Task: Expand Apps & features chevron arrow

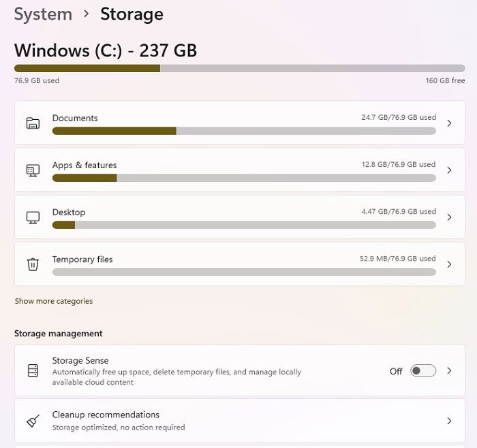Action: pyautogui.click(x=449, y=170)
